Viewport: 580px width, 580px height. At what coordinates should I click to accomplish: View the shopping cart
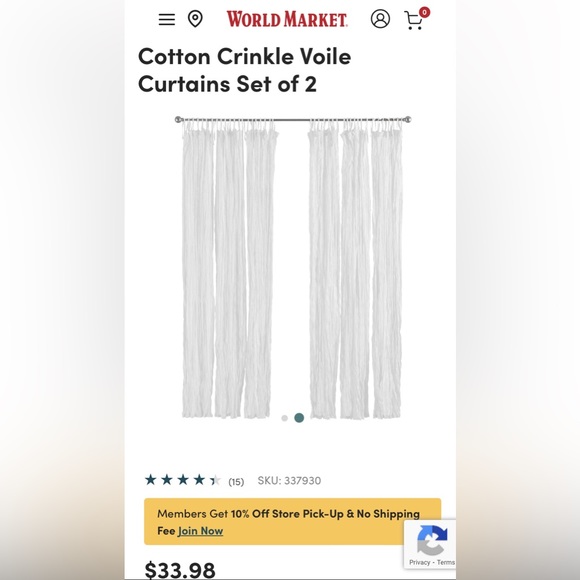point(414,21)
